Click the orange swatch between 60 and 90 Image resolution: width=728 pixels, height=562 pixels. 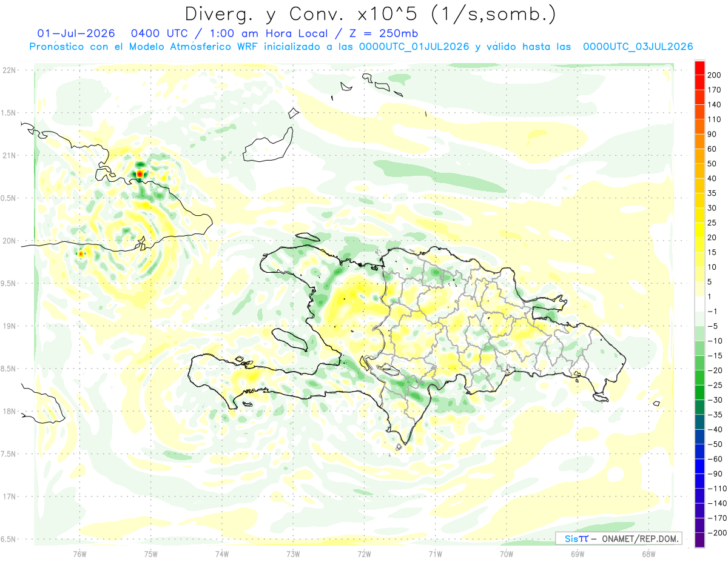[699, 141]
